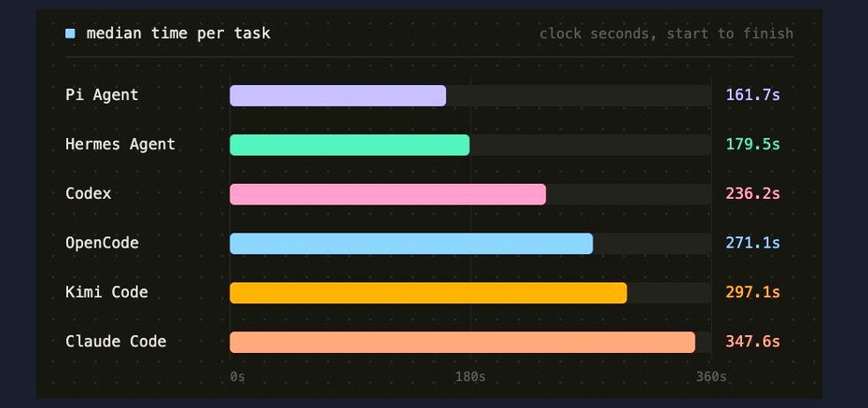The width and height of the screenshot is (868, 408).
Task: Click the 347.6s value
Action: 752,342
